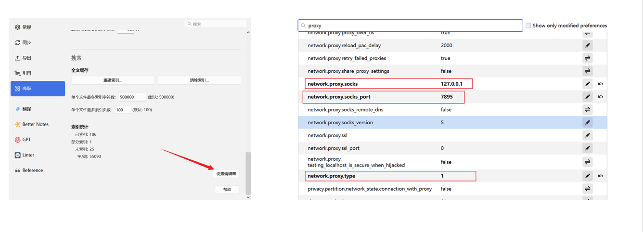644x232 pixels.
Task: Open the 同步 settings section
Action: (26, 43)
